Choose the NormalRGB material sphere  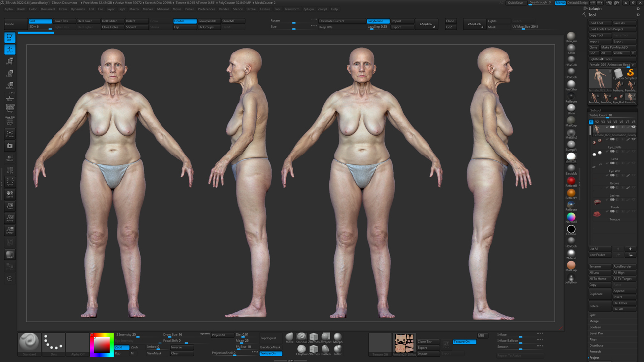pos(571,218)
